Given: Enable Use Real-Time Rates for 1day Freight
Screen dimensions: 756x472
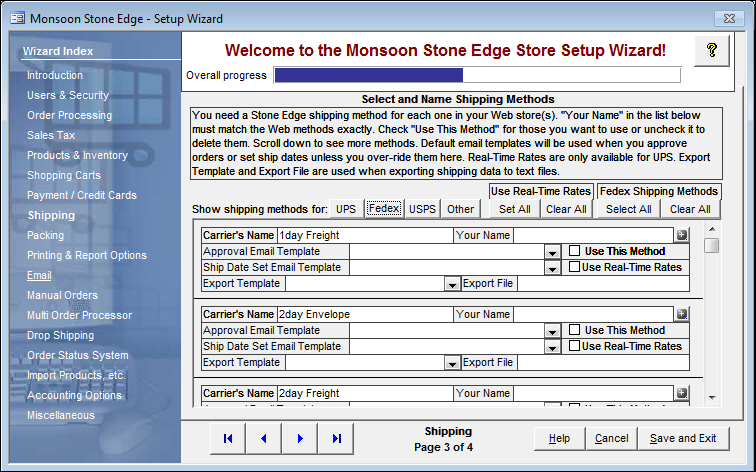Looking at the screenshot, I should (x=574, y=267).
